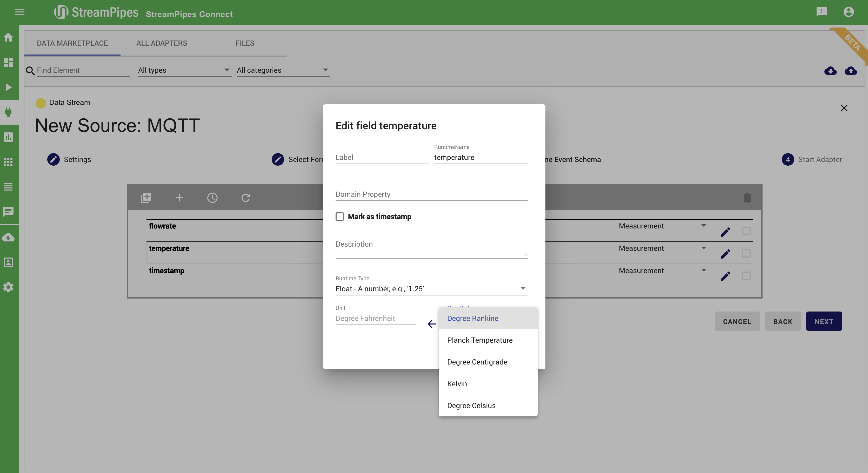Click the Domain Property input field
This screenshot has height=473, width=868.
[431, 194]
